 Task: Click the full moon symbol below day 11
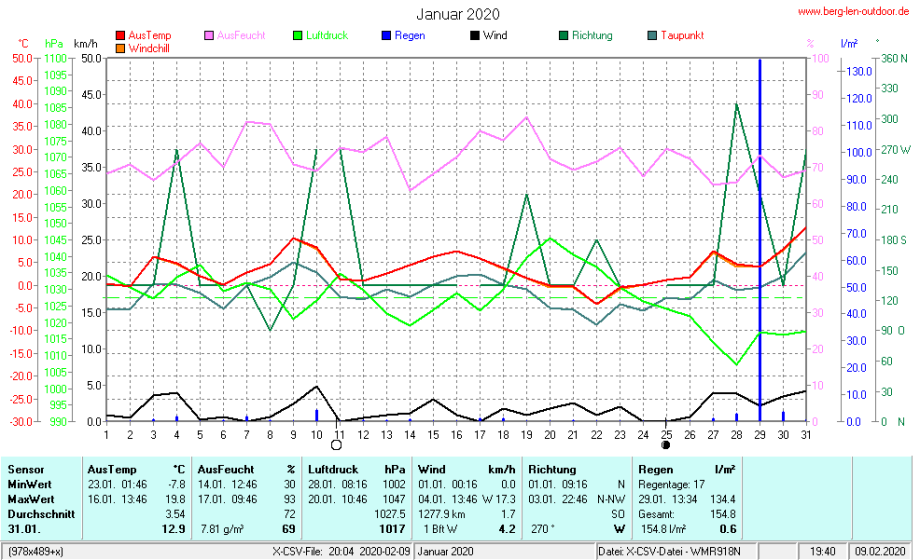[336, 445]
